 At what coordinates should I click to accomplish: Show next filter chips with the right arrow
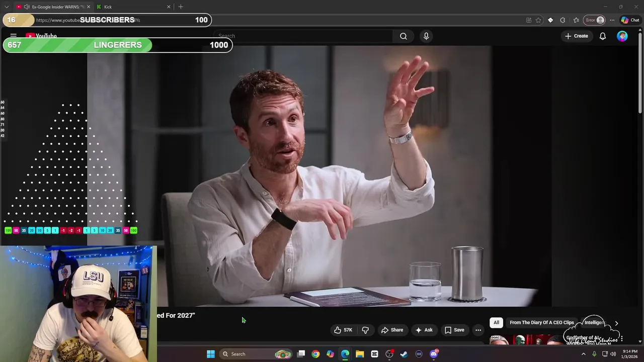click(x=616, y=323)
